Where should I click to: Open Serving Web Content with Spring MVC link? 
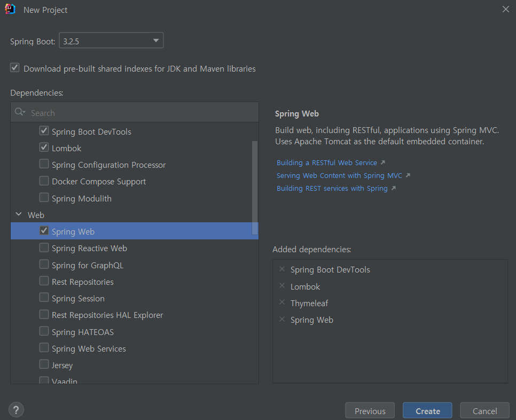339,175
